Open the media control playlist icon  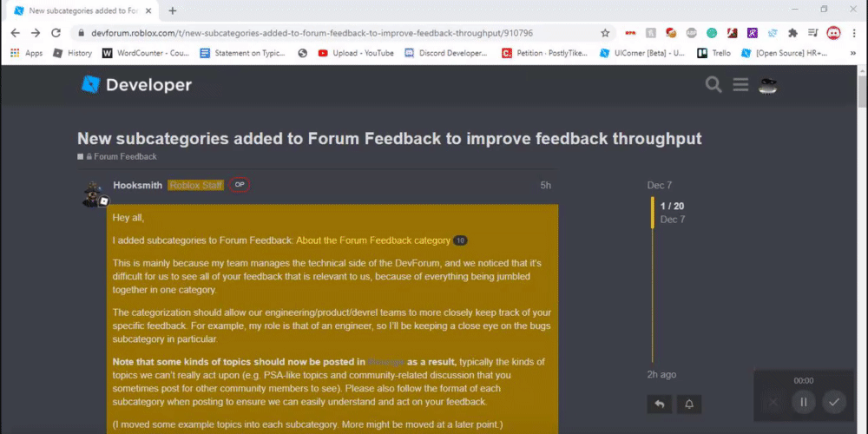pos(812,33)
